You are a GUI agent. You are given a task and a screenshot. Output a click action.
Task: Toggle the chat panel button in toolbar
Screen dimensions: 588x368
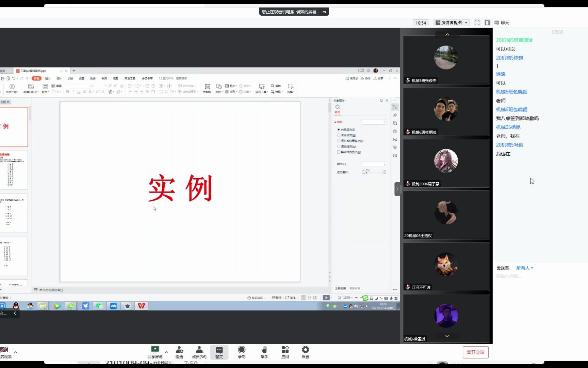[x=219, y=352]
